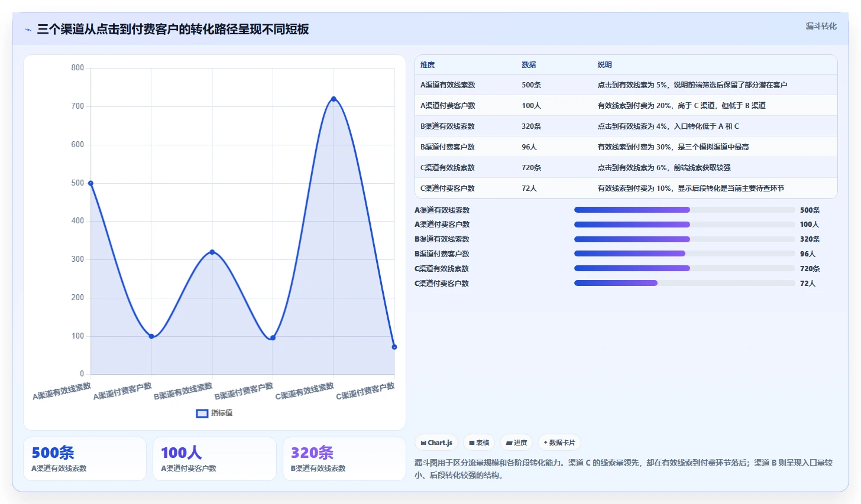Select table row A渠道付费客户数
Viewport: 861px width, 504px height.
(626, 106)
